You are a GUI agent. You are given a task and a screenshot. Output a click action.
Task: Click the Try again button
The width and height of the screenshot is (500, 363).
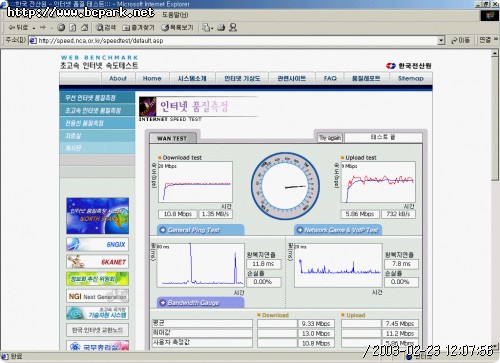[x=330, y=138]
